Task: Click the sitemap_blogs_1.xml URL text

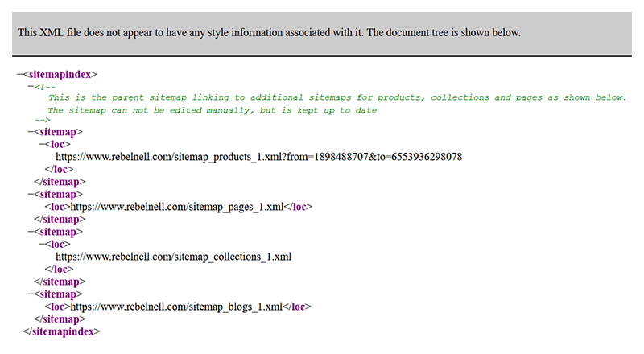Action: coord(177,307)
